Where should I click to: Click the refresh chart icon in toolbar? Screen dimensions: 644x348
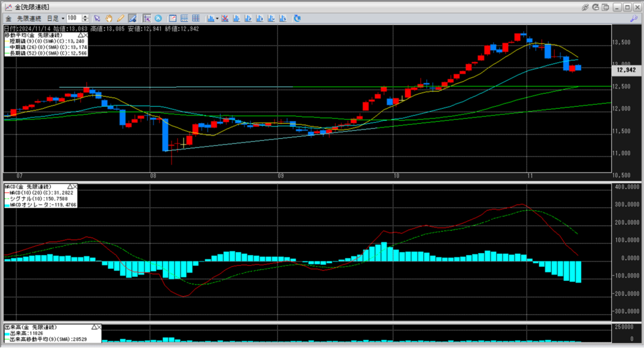pos(297,18)
